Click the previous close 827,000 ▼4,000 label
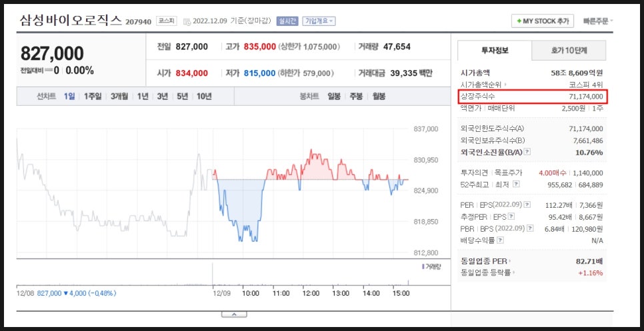 (77, 293)
